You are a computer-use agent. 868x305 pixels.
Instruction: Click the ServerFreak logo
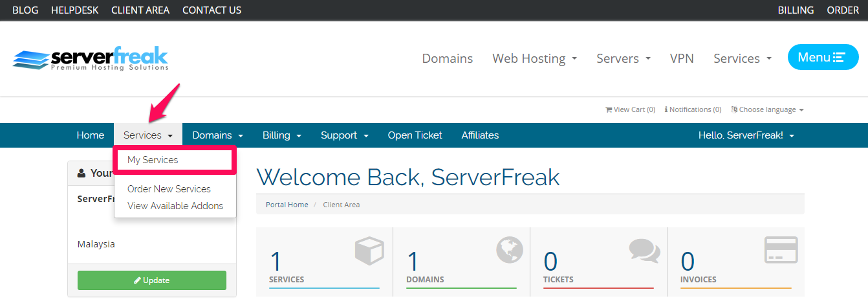[91, 59]
